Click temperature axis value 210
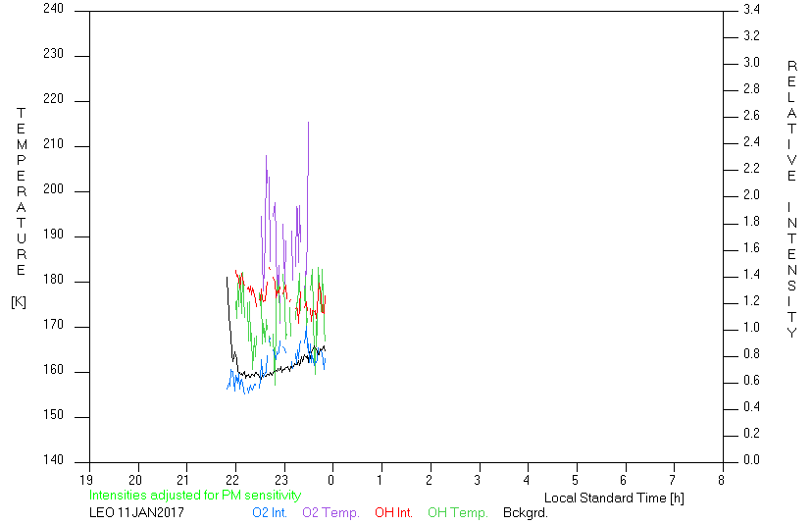Image resolution: width=812 pixels, height=525 pixels. pos(53,143)
